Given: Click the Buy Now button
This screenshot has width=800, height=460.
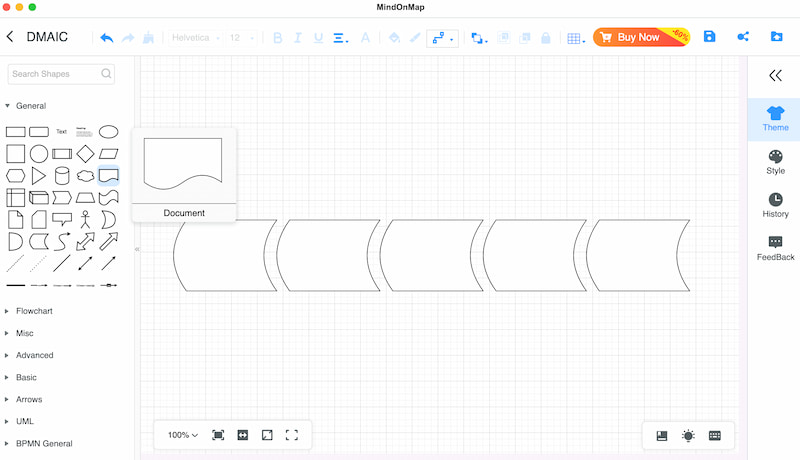Looking at the screenshot, I should pyautogui.click(x=641, y=37).
